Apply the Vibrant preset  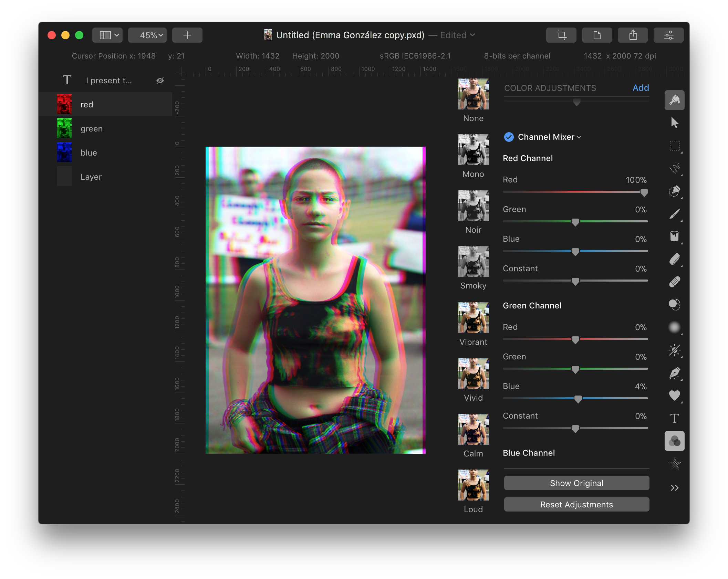473,318
